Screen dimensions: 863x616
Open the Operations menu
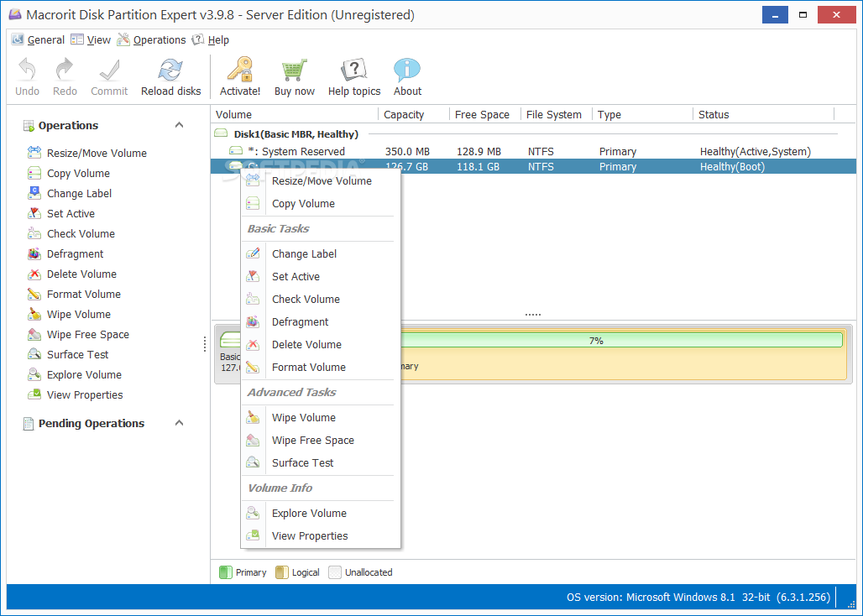click(x=151, y=39)
